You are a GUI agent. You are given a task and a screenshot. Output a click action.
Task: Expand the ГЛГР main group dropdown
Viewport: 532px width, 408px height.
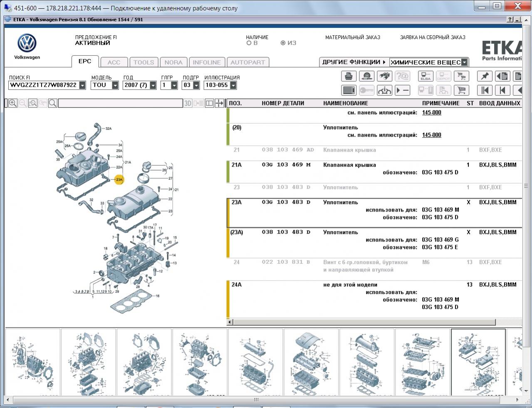[x=174, y=85]
